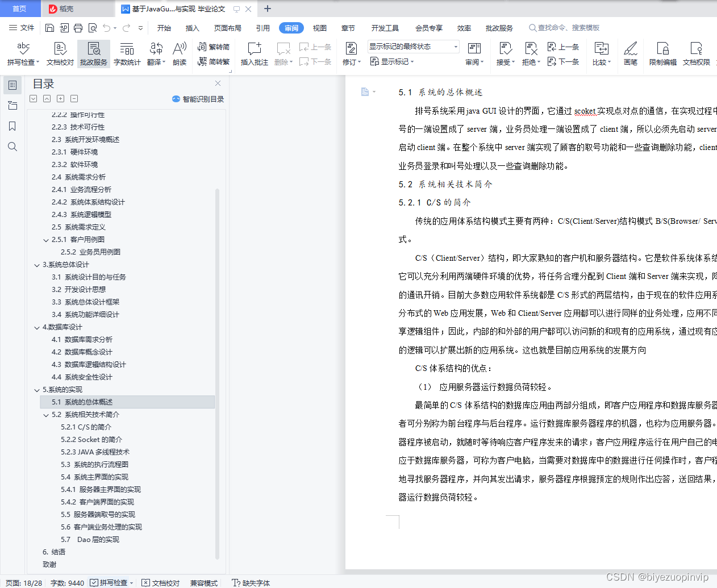This screenshot has height=588, width=717.
Task: Switch to the 视图 ribbon tab
Action: (x=319, y=27)
